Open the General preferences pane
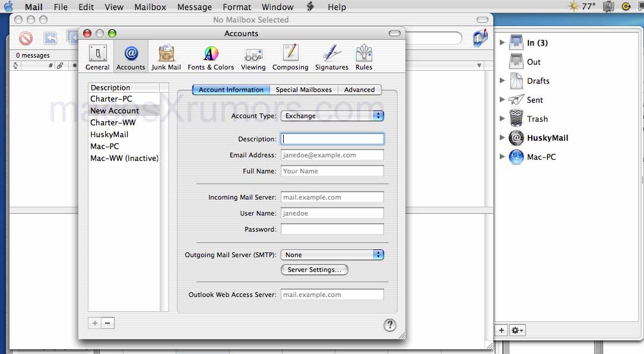The width and height of the screenshot is (644, 354). 97,57
